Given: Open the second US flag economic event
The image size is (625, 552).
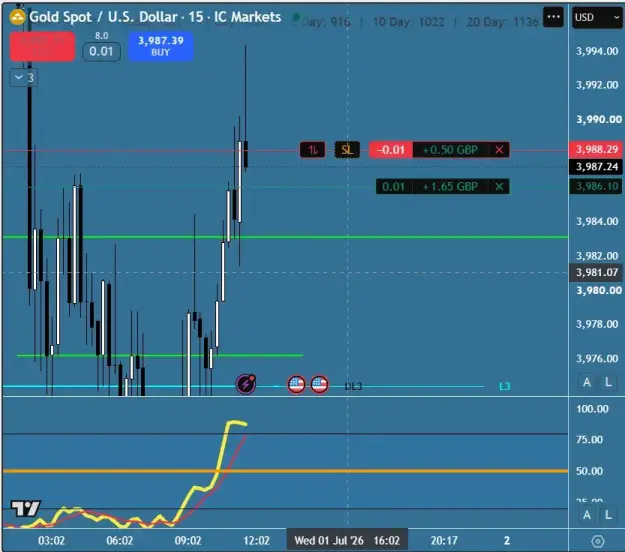Looking at the screenshot, I should [x=319, y=384].
